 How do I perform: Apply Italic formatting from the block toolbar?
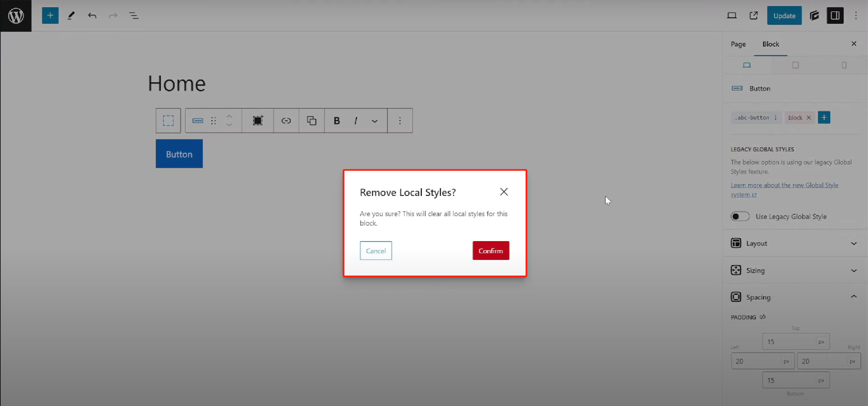355,120
